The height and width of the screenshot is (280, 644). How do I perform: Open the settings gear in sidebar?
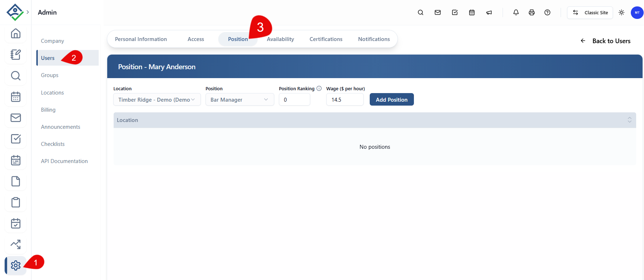(16, 265)
